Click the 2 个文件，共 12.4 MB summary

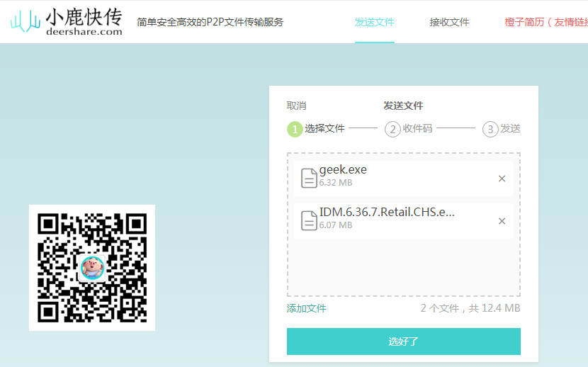coord(470,308)
